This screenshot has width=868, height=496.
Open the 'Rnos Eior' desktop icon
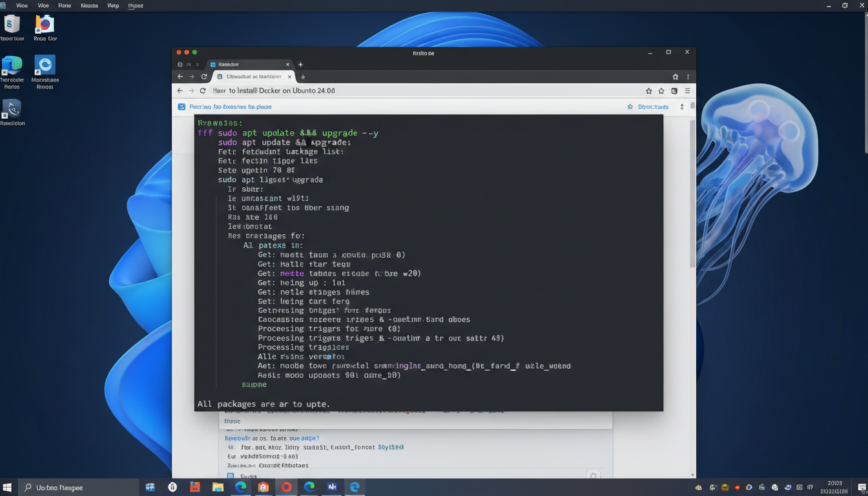pos(45,28)
